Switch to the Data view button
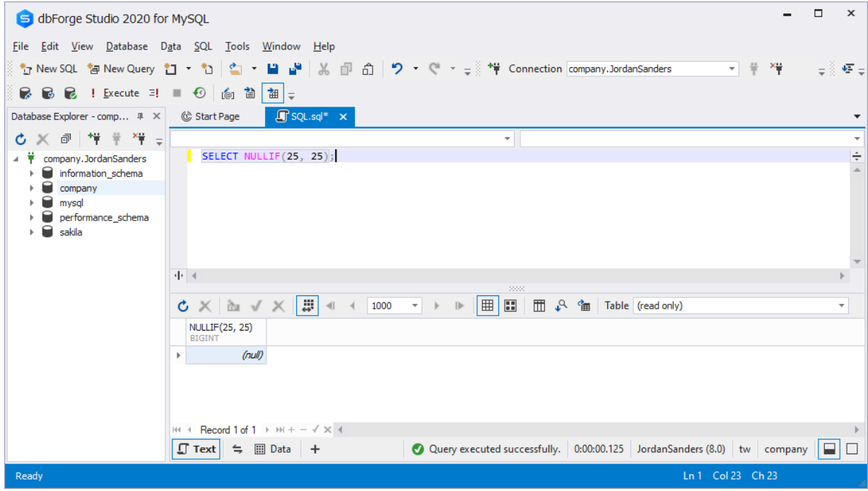This screenshot has height=491, width=868. coord(273,449)
